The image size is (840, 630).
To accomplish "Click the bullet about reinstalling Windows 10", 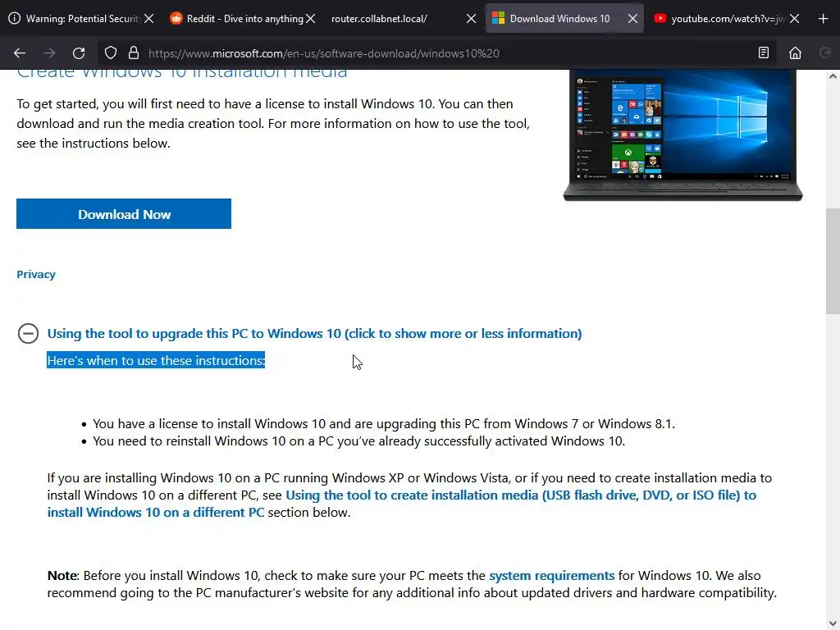I will [359, 441].
